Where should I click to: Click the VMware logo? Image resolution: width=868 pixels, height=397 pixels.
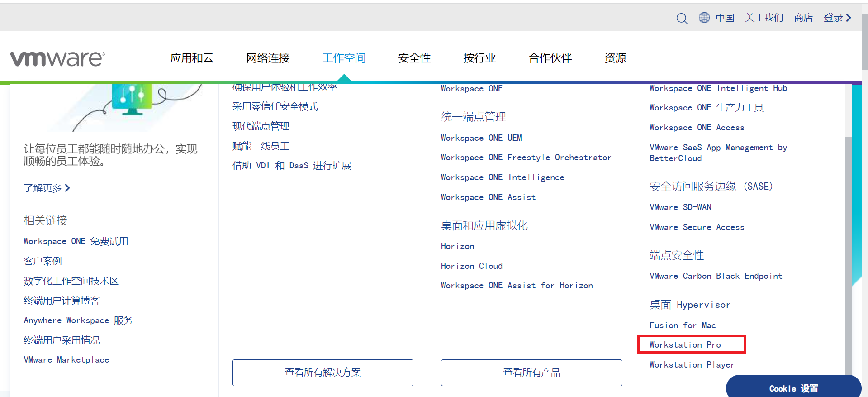(x=58, y=58)
